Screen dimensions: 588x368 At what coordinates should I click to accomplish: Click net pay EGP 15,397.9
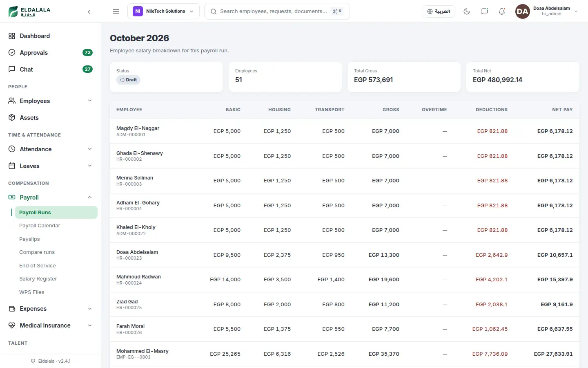click(x=555, y=280)
